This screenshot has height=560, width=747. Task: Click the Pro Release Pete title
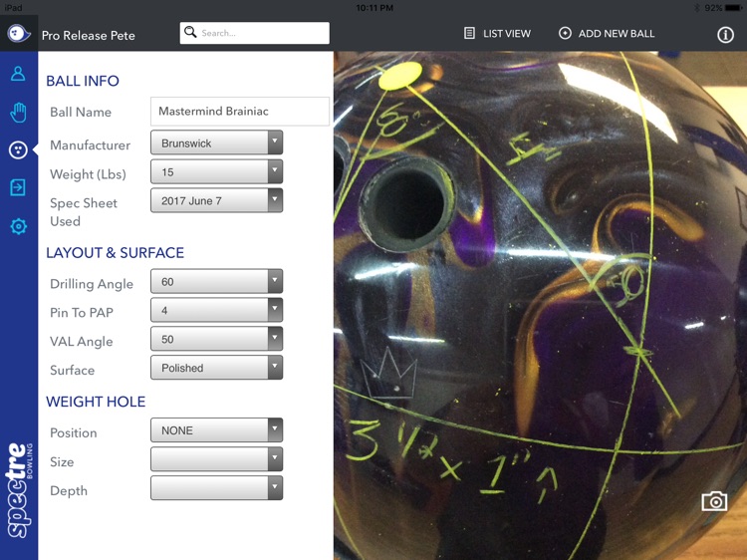(x=88, y=36)
